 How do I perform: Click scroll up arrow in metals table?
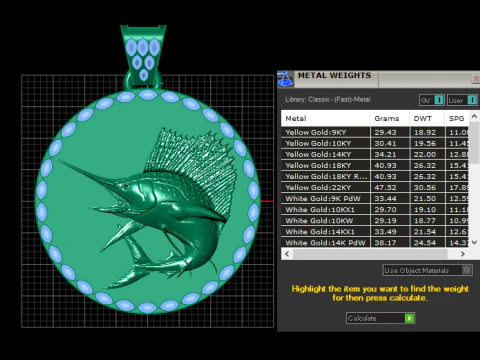(474, 116)
